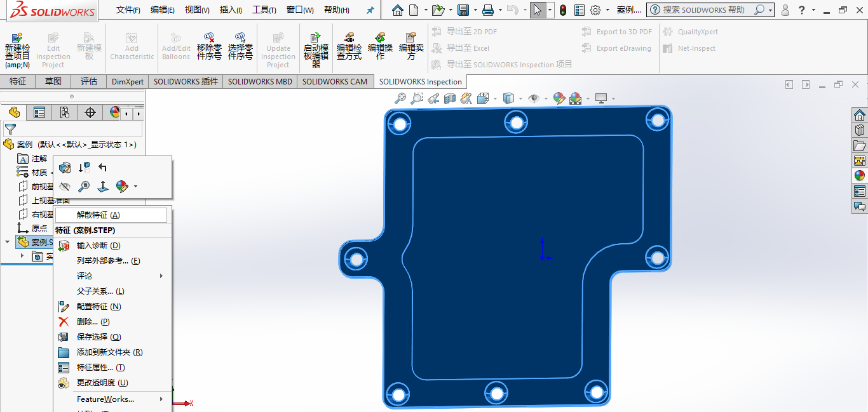868x412 pixels.
Task: Collapse the 案例.STEP tree node
Action: point(8,242)
